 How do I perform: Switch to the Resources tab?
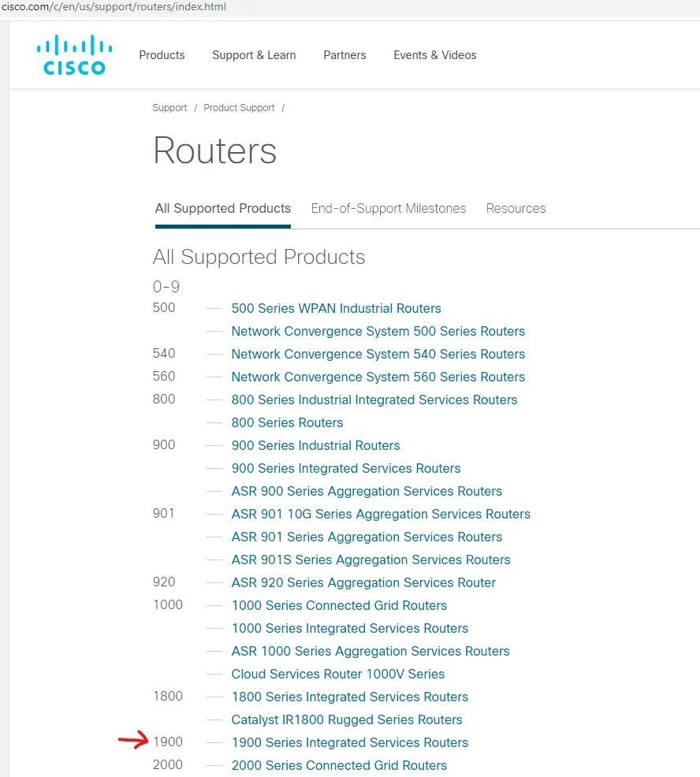pyautogui.click(x=516, y=208)
